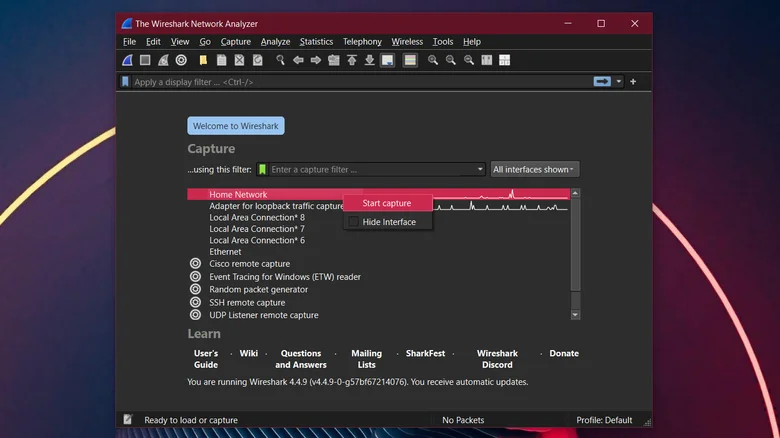Click the Resize columns toolbar icon
This screenshot has width=780, height=438.
[487, 60]
